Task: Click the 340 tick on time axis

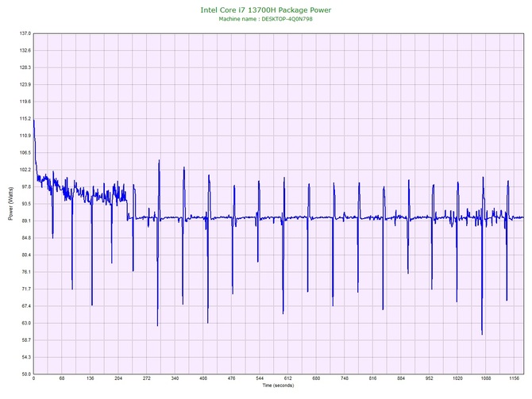Action: (x=175, y=378)
